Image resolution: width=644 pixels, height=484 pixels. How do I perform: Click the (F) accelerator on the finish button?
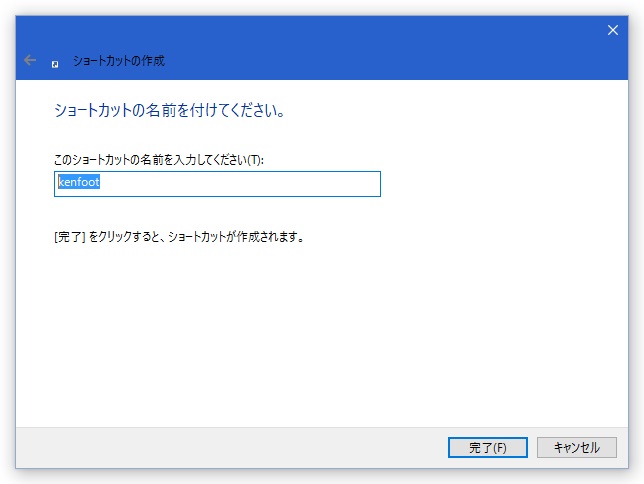pos(499,448)
